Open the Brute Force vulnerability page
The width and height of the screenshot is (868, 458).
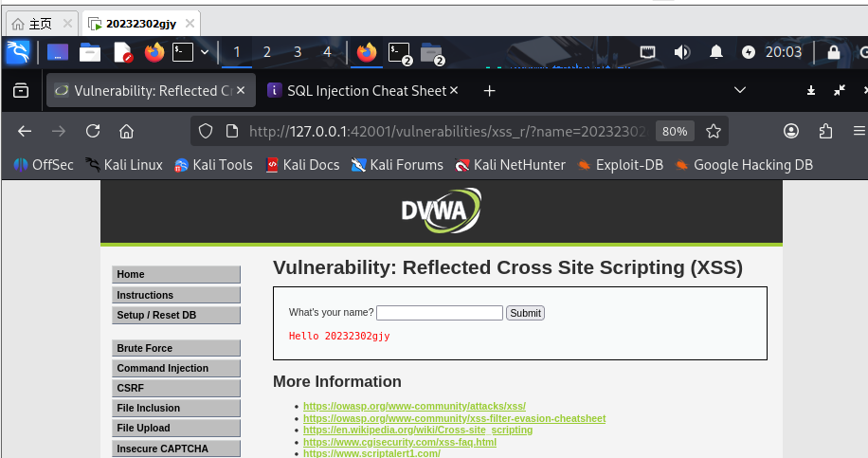(176, 348)
